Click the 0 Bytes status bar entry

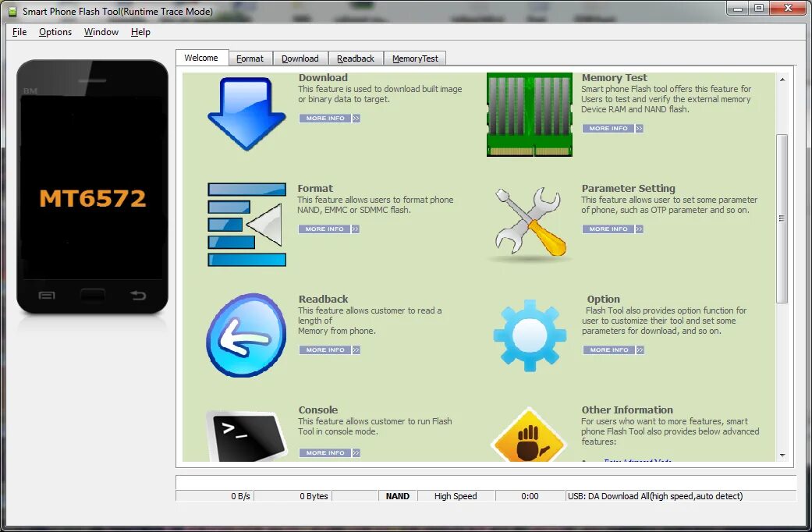tap(293, 496)
